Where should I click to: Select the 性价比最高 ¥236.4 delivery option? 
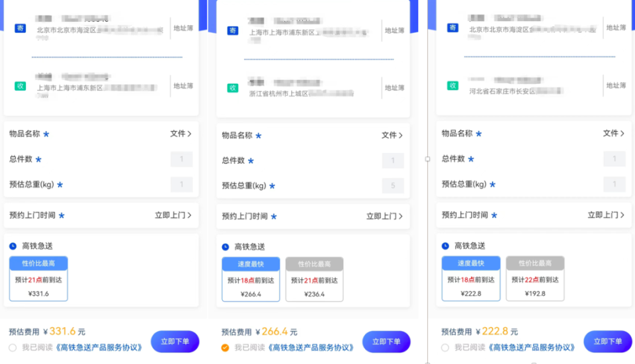[314, 279]
